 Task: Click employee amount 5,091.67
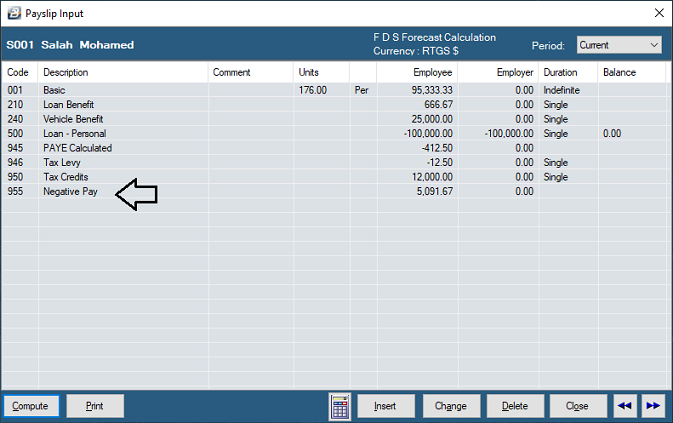(x=434, y=191)
